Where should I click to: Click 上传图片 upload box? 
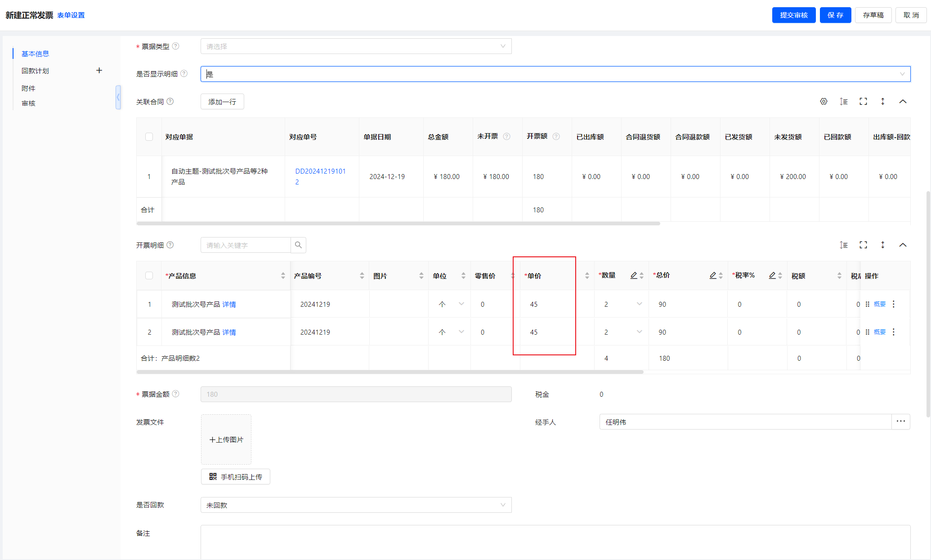[x=226, y=439]
